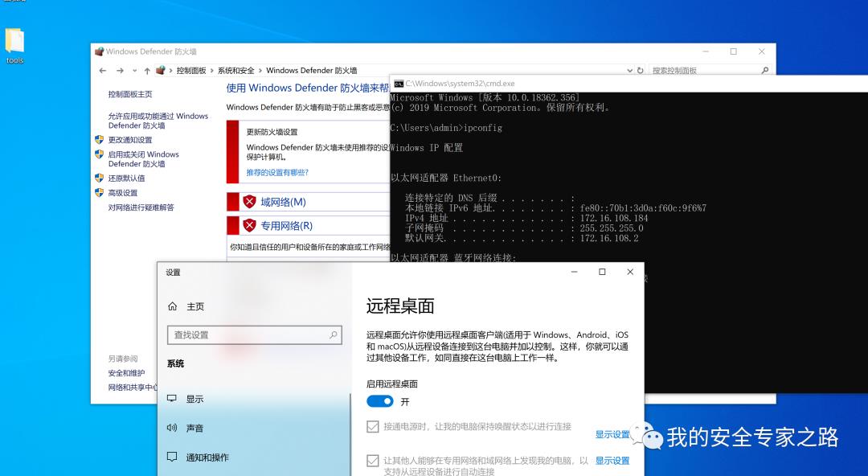Open 高级设置 in the firewall sidebar
The image size is (868, 476).
(123, 193)
